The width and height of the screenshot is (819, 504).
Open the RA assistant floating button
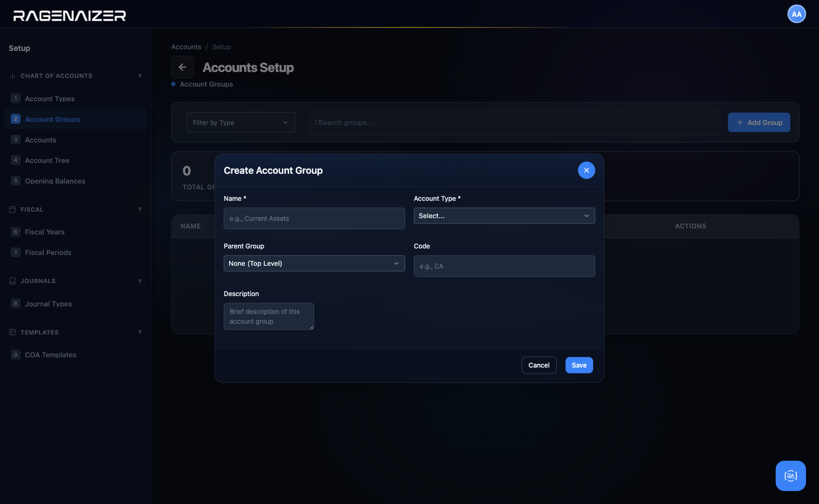pyautogui.click(x=791, y=476)
